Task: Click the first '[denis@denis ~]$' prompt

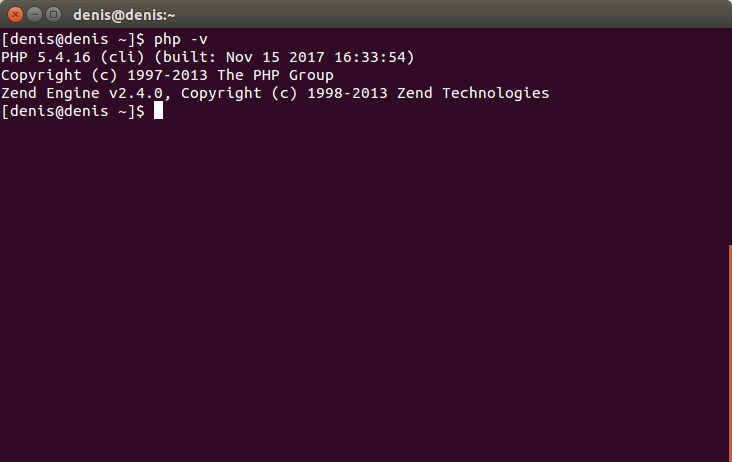Action: [73, 39]
